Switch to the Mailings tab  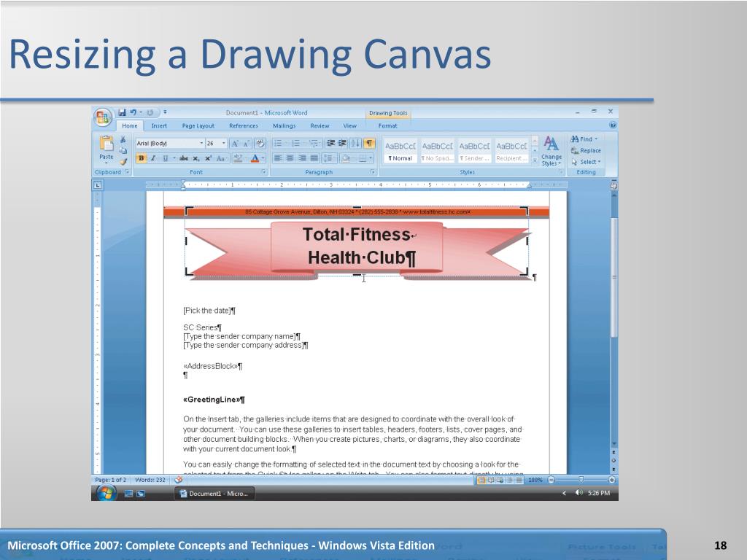click(284, 125)
